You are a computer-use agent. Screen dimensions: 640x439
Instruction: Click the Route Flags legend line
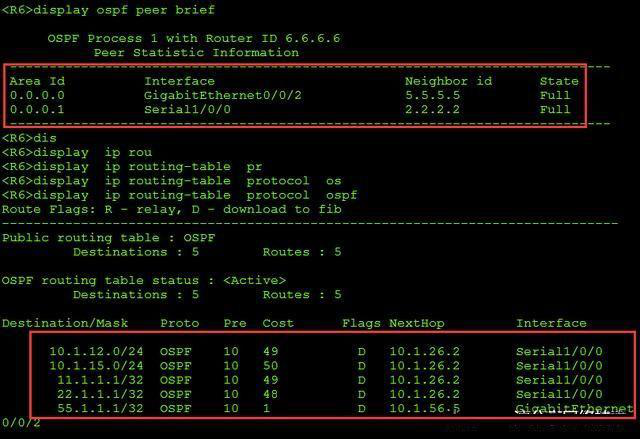171,209
